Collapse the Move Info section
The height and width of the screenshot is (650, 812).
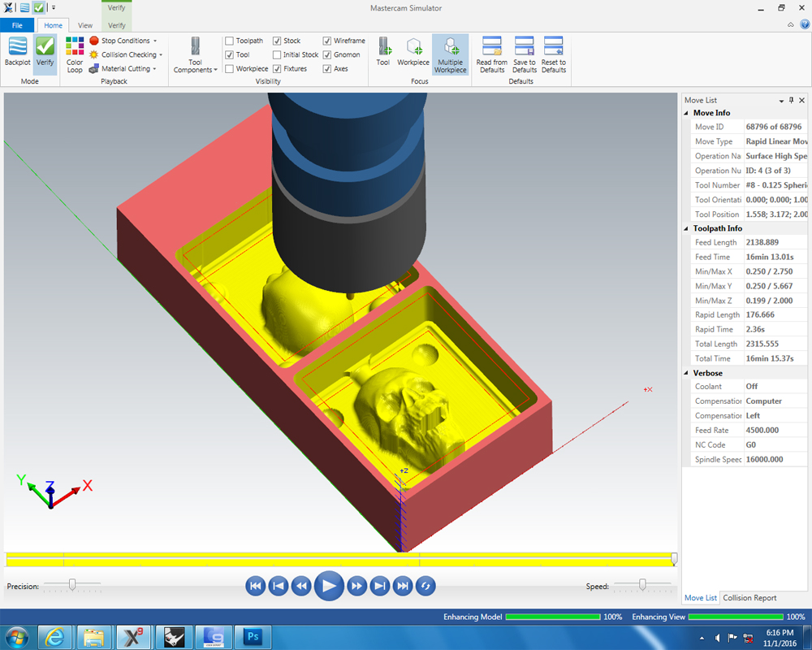click(x=687, y=113)
